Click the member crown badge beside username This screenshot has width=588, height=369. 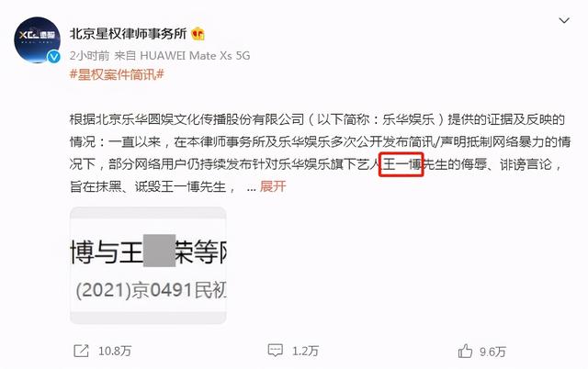coord(198,34)
